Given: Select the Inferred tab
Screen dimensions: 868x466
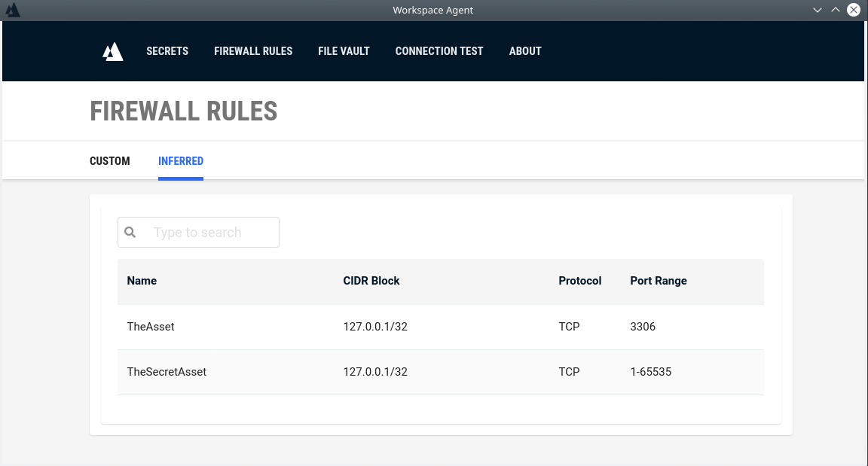Looking at the screenshot, I should (181, 161).
